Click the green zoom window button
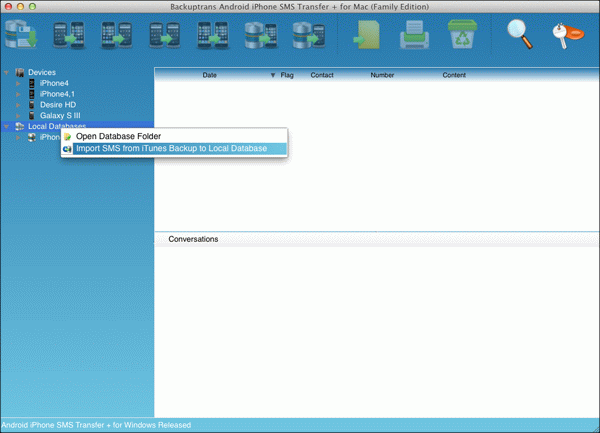Image resolution: width=600 pixels, height=433 pixels. click(32, 6)
